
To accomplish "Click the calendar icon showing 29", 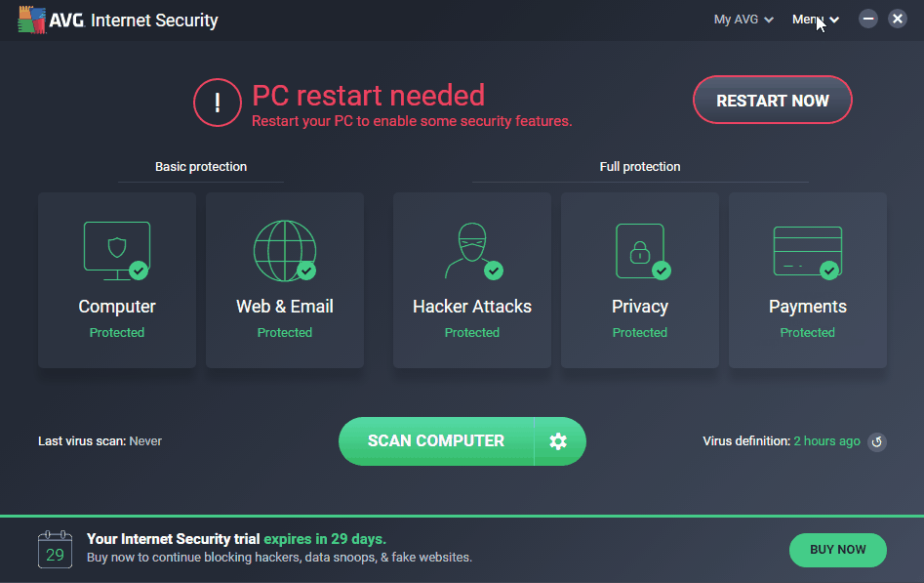I will click(55, 550).
